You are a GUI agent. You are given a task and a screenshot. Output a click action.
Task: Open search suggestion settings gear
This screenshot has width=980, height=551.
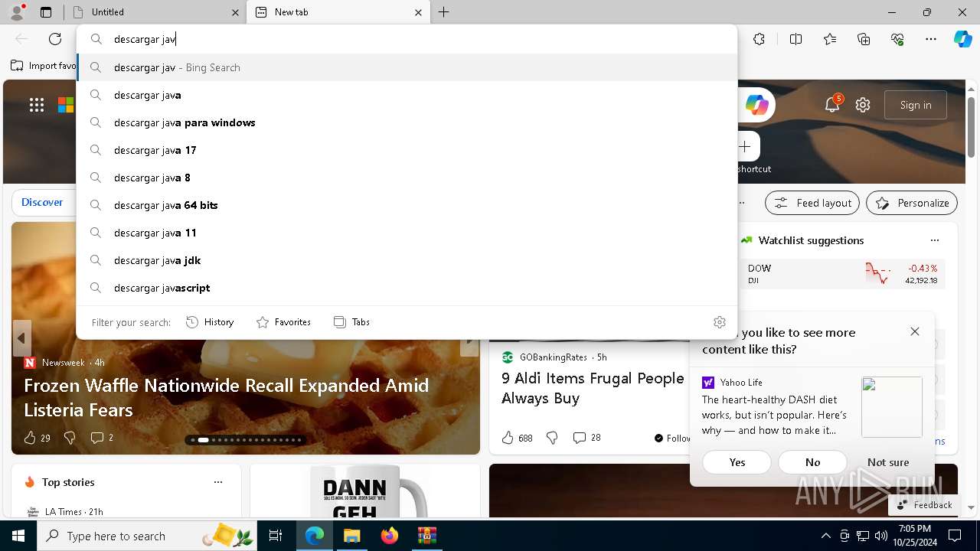coord(720,322)
